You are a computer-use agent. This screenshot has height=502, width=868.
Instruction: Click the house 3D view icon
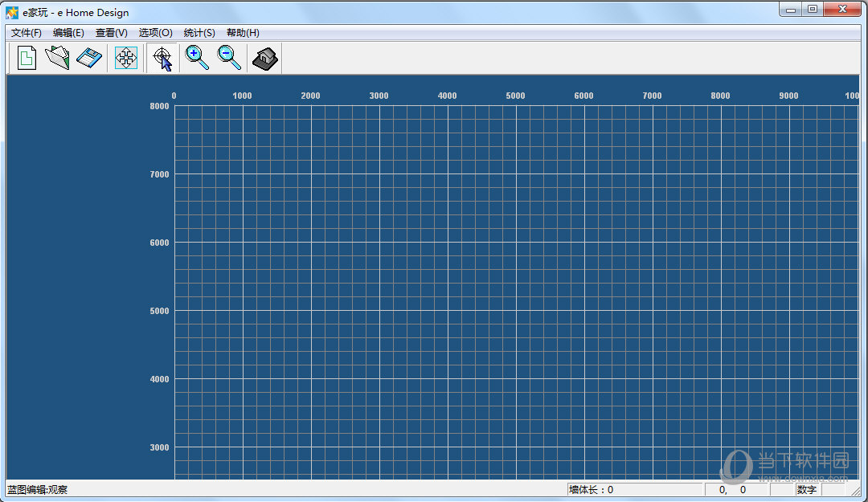click(265, 59)
